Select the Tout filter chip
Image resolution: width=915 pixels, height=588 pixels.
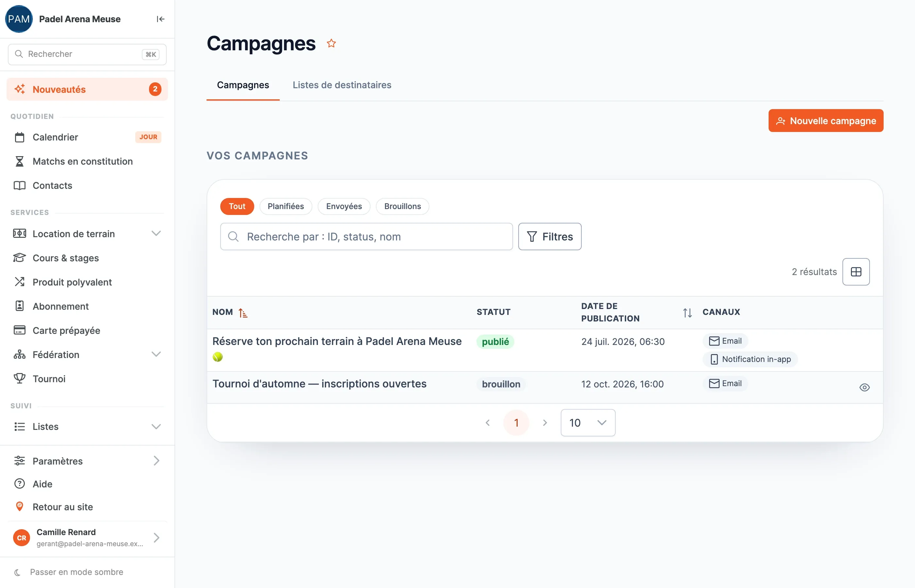[x=237, y=206]
